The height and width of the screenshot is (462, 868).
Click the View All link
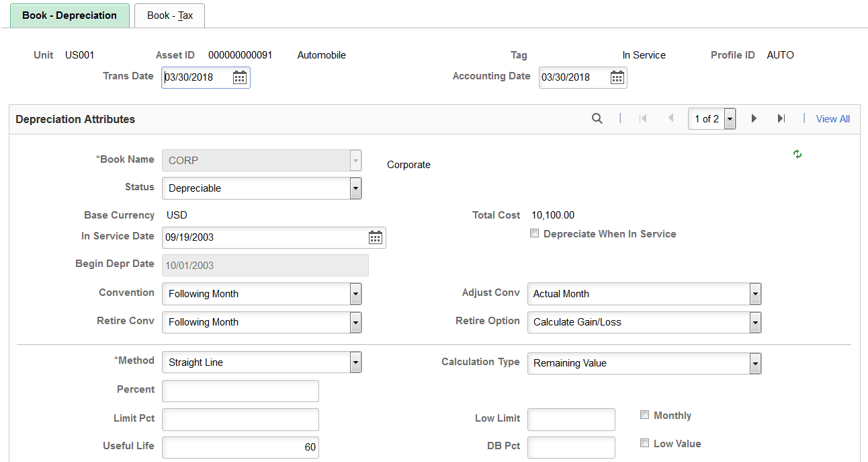coord(833,119)
